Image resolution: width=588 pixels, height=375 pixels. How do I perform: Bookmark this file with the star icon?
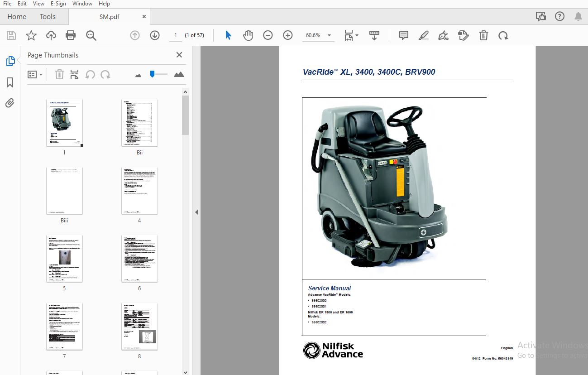tap(31, 35)
